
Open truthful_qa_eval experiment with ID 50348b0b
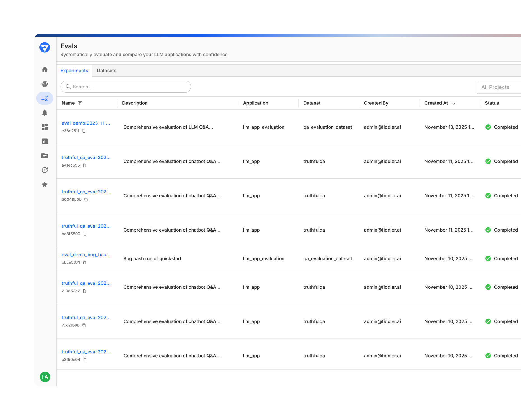[86, 192]
